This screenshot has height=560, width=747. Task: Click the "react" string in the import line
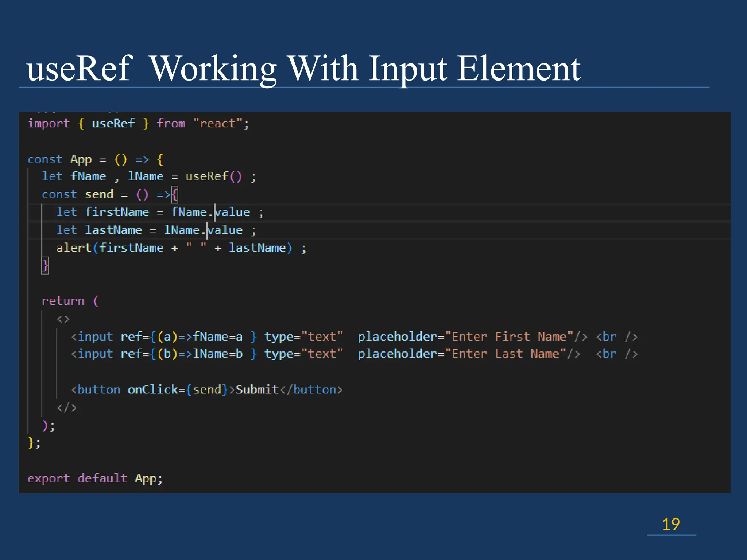click(217, 123)
